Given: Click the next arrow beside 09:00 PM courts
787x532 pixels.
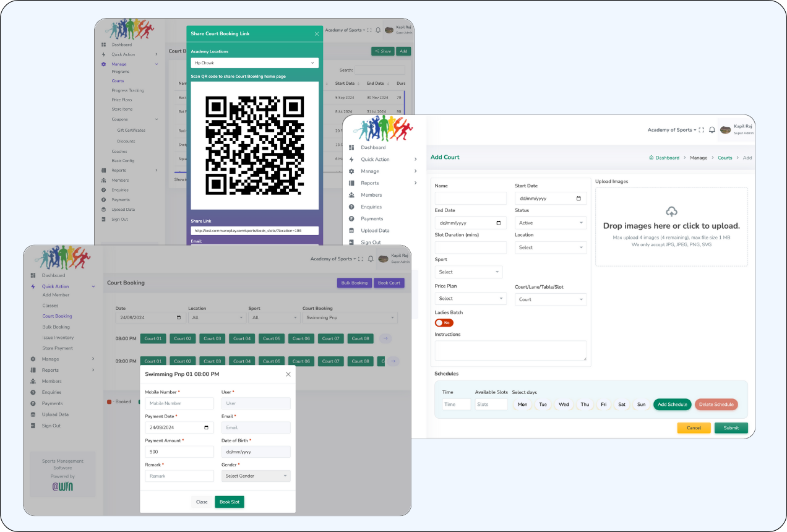Looking at the screenshot, I should pos(394,361).
